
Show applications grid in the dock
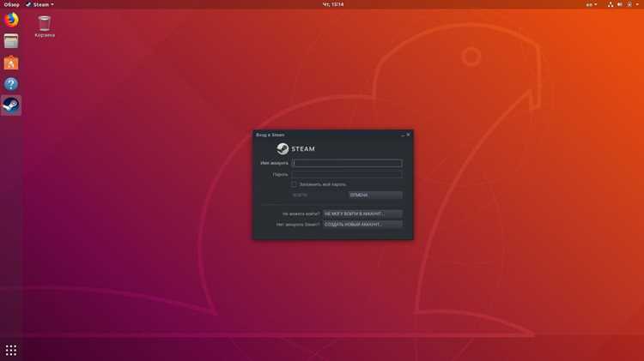pyautogui.click(x=11, y=350)
